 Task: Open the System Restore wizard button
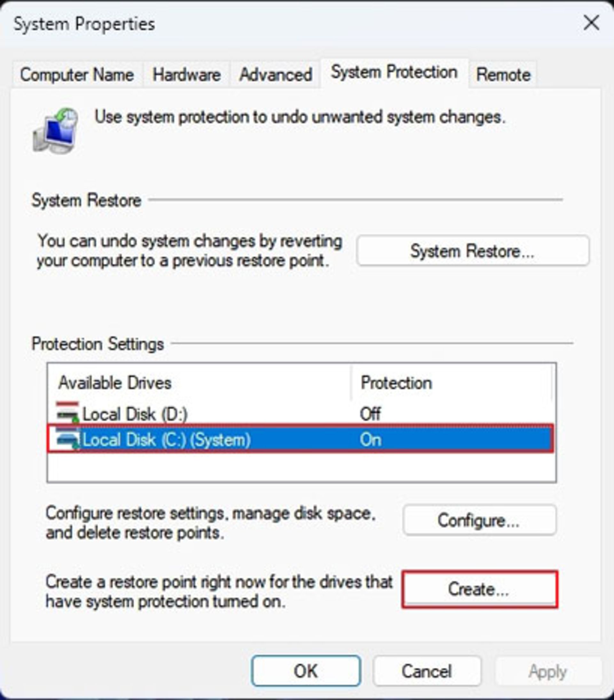pos(473,251)
